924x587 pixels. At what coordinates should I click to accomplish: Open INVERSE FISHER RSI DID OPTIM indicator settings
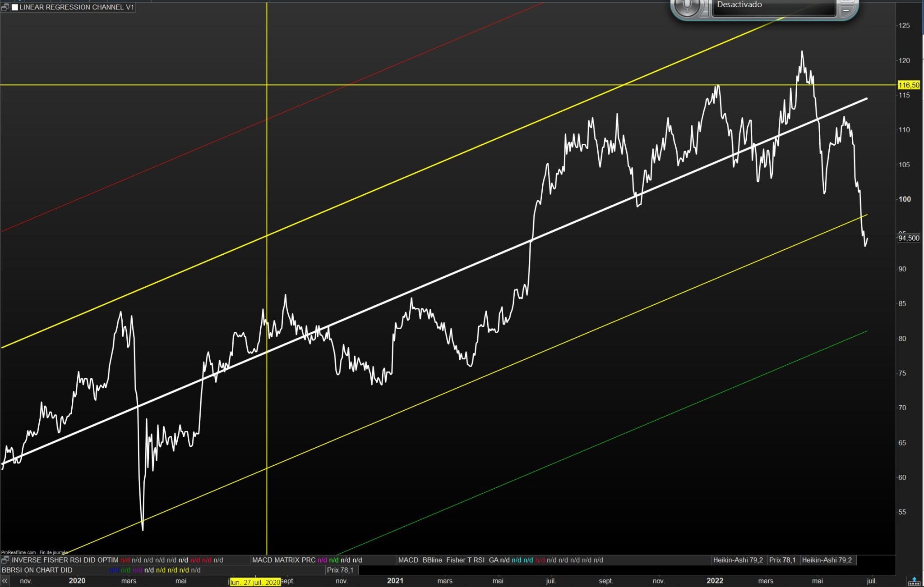65,560
